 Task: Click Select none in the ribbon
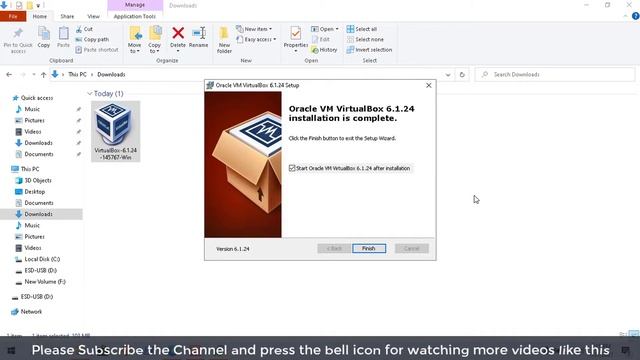(365, 40)
